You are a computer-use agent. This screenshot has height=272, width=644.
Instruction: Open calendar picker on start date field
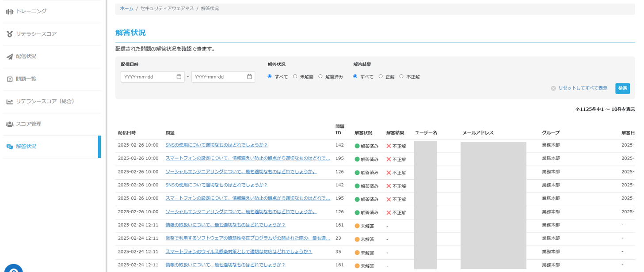point(179,77)
